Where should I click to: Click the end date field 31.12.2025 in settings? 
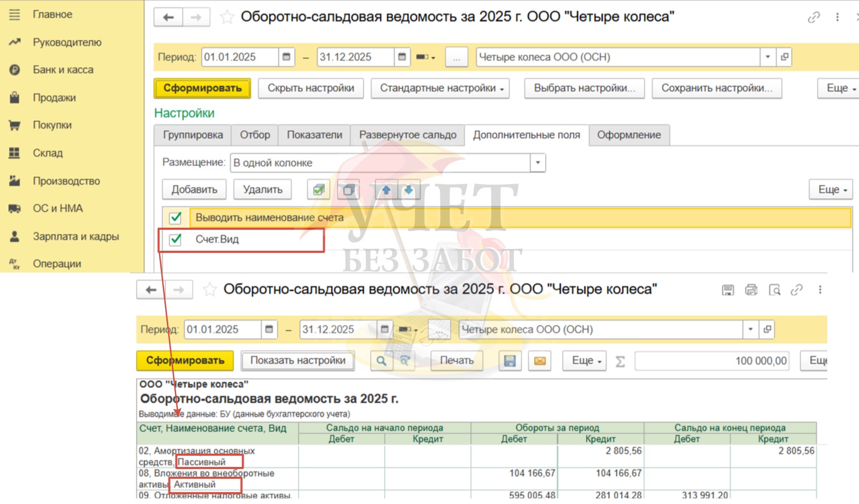coord(355,57)
